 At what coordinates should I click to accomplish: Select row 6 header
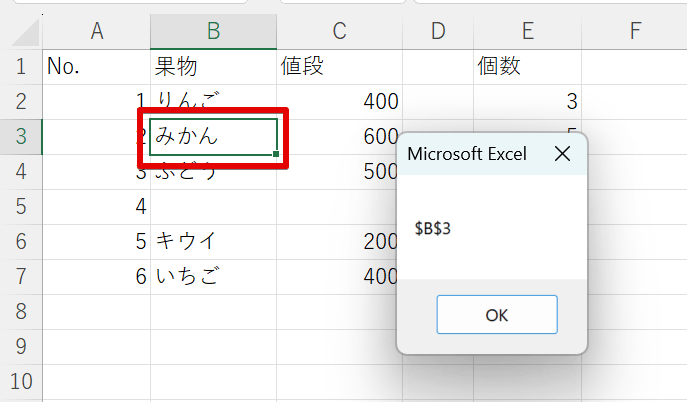[x=21, y=242]
